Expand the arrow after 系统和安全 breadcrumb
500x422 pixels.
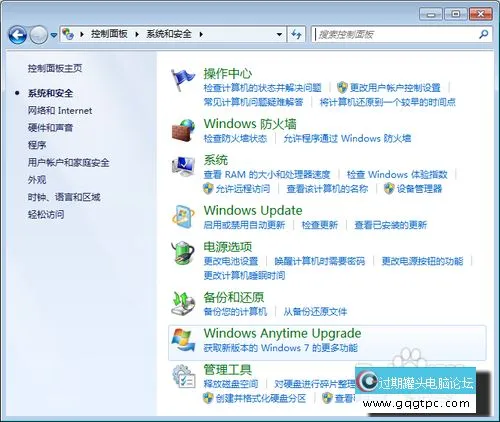point(201,34)
